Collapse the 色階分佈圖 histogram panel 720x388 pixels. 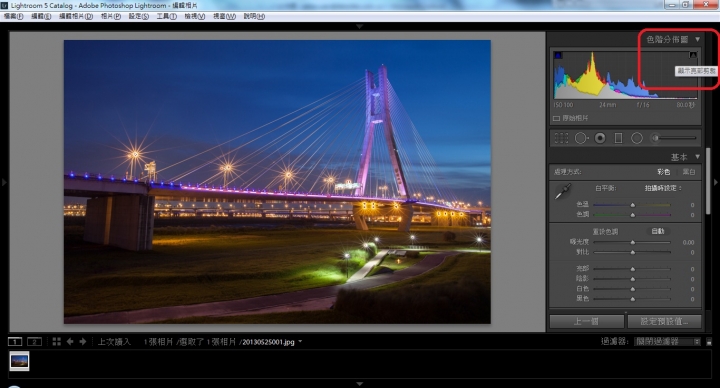click(698, 39)
